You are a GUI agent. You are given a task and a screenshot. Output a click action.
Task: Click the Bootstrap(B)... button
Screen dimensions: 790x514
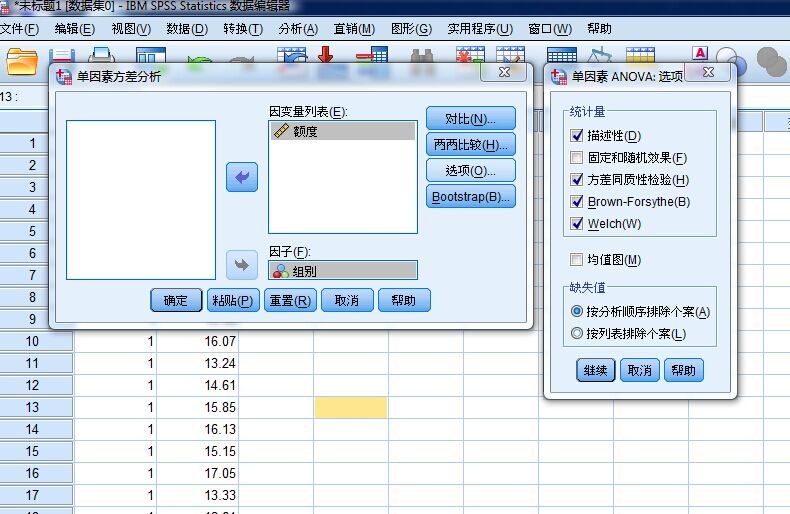point(471,197)
